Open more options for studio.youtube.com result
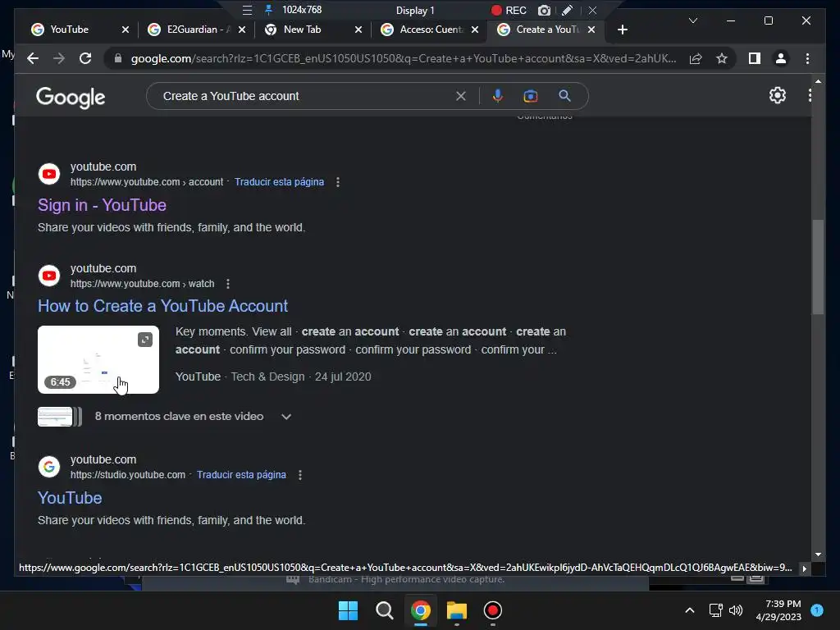840x630 pixels. coord(300,475)
